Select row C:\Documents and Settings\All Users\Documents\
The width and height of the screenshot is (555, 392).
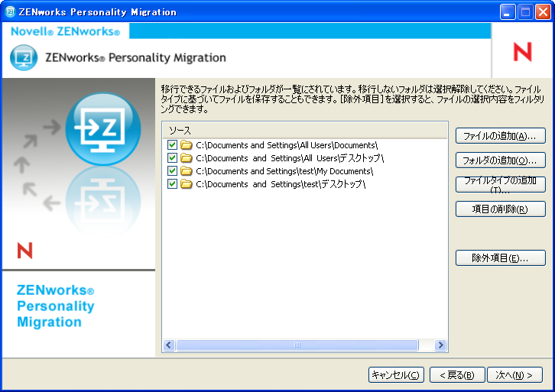[287, 145]
